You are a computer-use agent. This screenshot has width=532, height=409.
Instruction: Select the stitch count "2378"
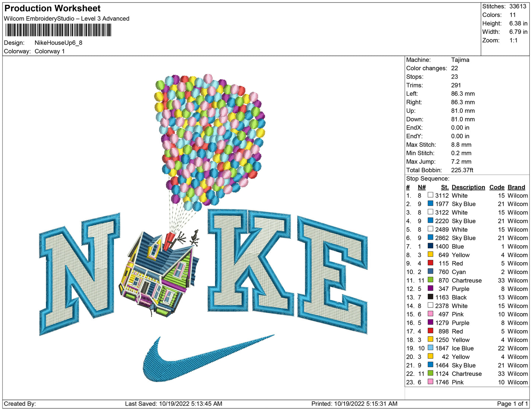click(442, 306)
